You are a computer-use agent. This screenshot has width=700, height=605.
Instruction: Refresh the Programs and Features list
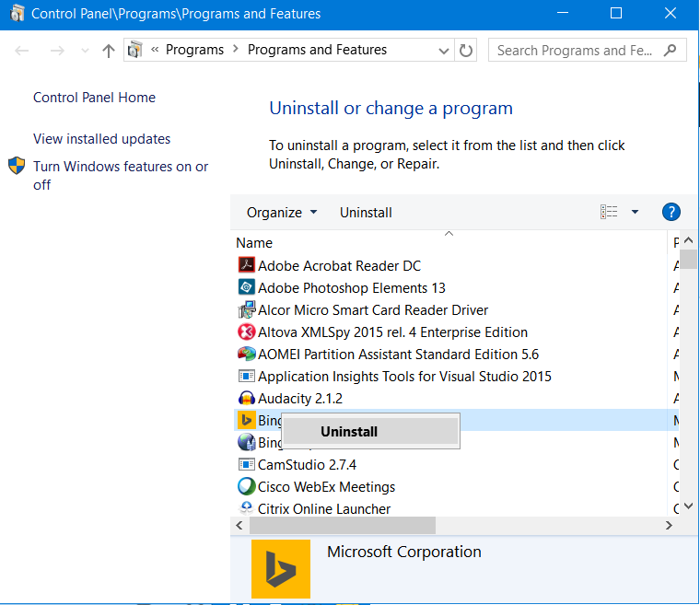tap(466, 51)
